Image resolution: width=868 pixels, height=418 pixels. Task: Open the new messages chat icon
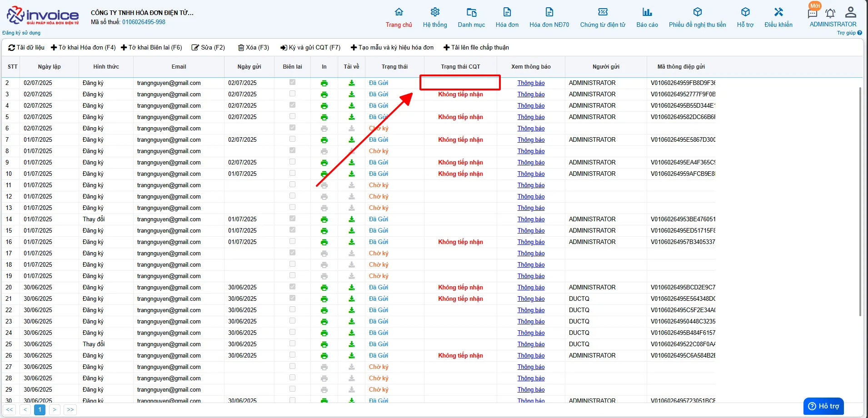pyautogui.click(x=813, y=13)
